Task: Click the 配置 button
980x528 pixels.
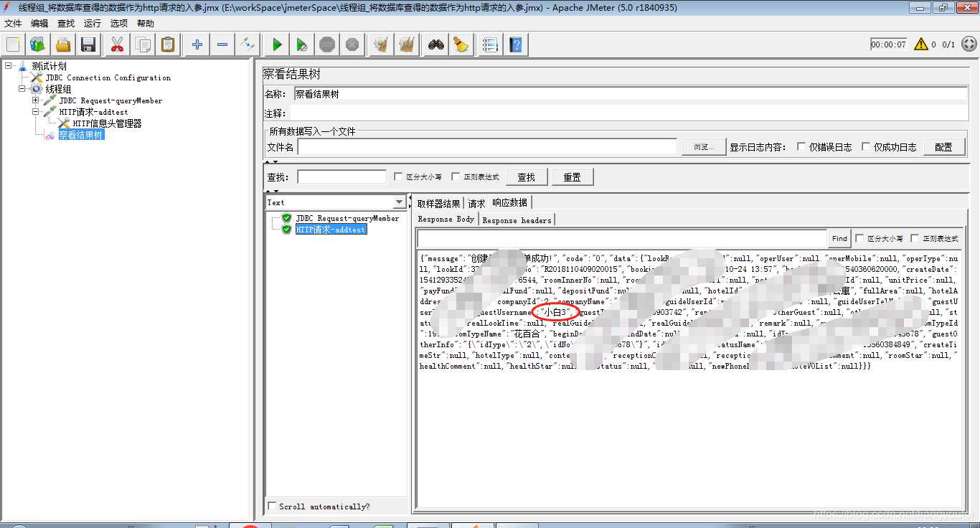Action: pos(943,147)
